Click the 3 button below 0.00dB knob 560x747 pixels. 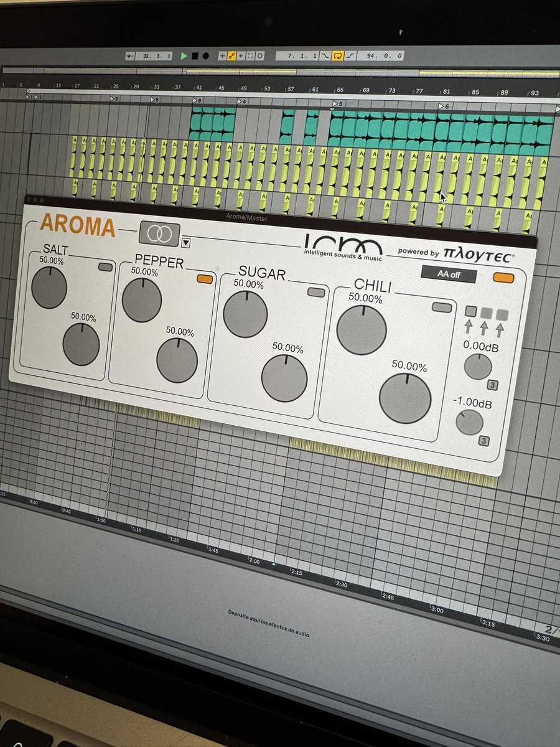coord(492,384)
